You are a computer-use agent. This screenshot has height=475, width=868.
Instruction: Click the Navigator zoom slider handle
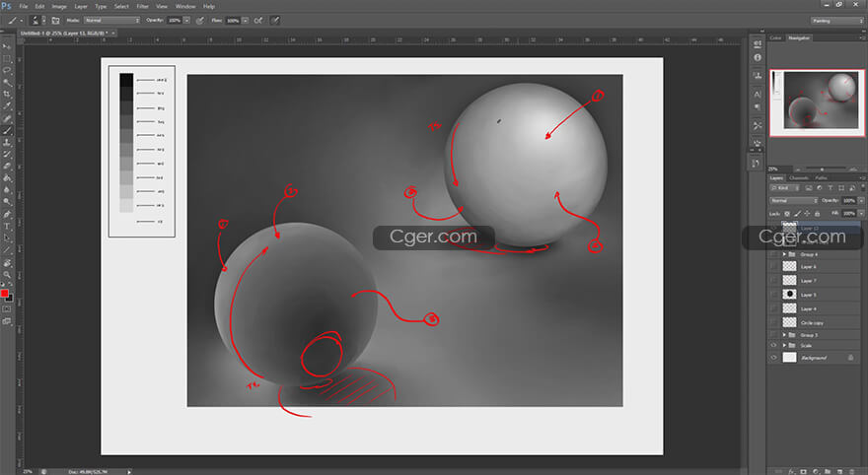(x=822, y=170)
